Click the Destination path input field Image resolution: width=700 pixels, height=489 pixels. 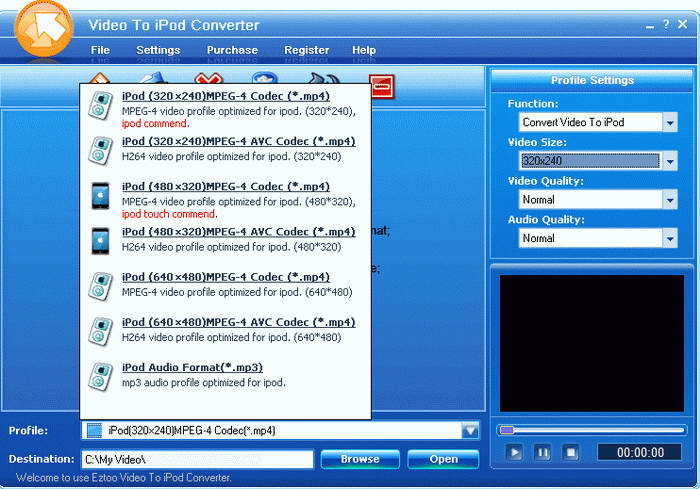(x=197, y=459)
